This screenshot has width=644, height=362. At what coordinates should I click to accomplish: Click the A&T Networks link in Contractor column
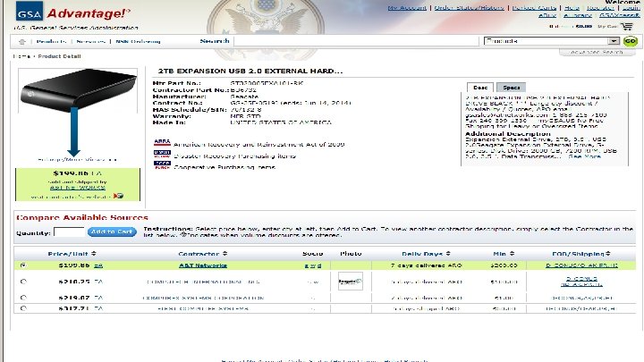coord(203,265)
